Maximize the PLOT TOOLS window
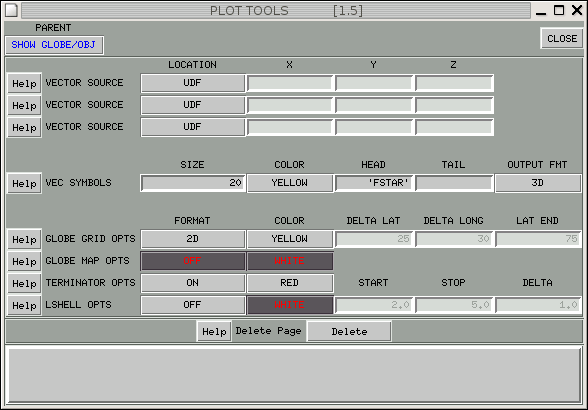Viewport: 588px width, 410px height. (559, 11)
